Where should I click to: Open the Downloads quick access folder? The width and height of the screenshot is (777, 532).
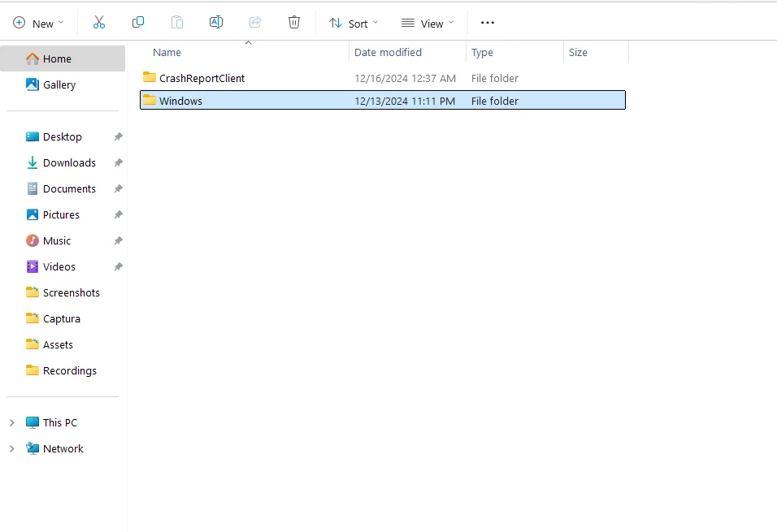pyautogui.click(x=63, y=162)
